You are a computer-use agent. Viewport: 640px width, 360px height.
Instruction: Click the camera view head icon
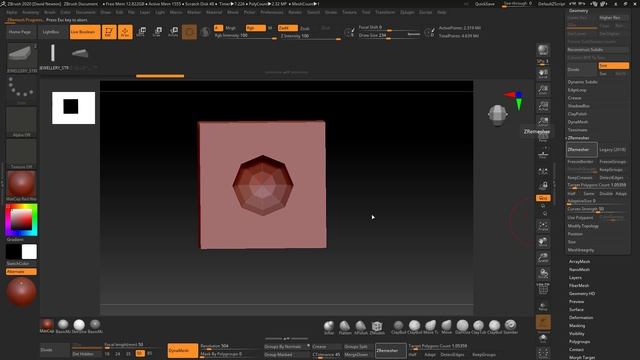pyautogui.click(x=498, y=114)
